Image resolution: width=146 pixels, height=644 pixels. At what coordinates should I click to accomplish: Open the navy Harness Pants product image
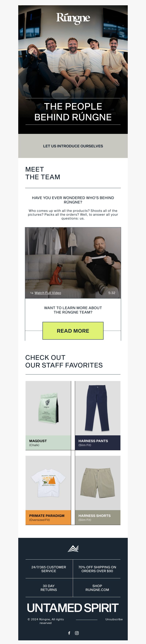pos(98,408)
